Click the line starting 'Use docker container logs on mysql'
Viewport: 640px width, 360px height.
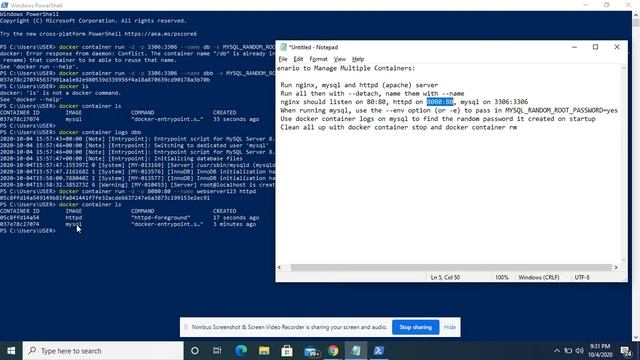coord(438,119)
